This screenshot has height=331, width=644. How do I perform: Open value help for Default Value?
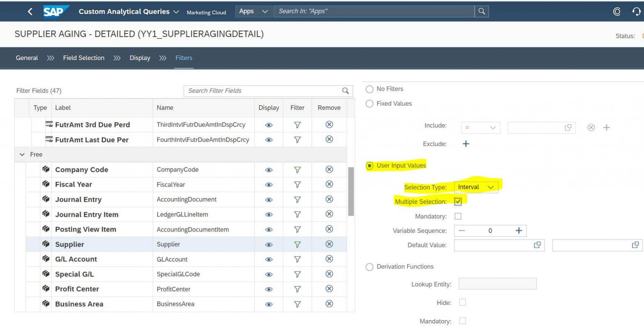pos(537,245)
